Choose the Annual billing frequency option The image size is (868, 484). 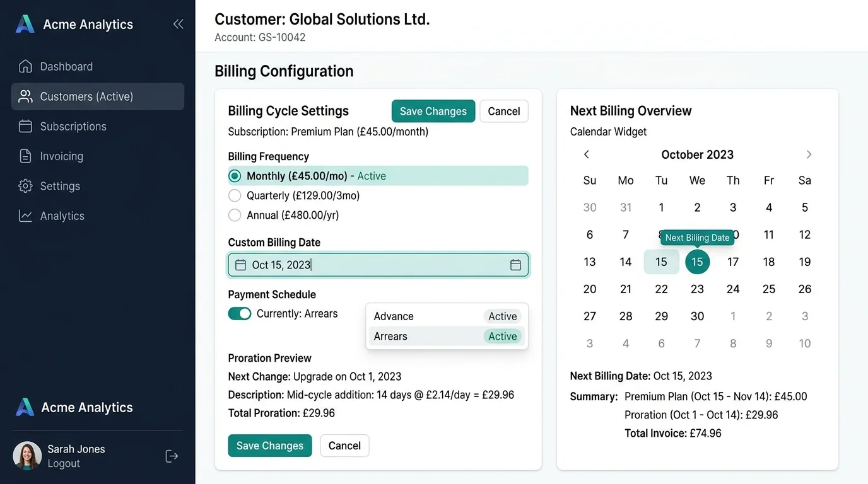pyautogui.click(x=235, y=215)
